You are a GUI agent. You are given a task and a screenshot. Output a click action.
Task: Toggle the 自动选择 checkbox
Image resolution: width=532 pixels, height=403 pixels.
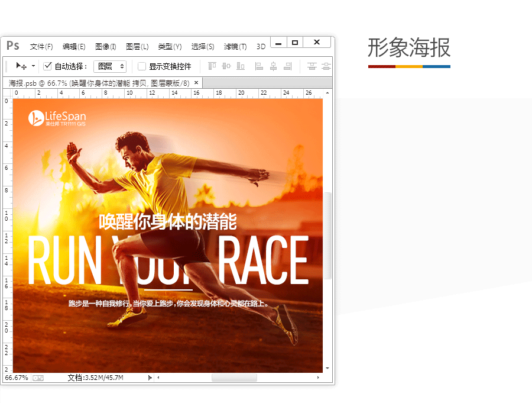[x=47, y=66]
